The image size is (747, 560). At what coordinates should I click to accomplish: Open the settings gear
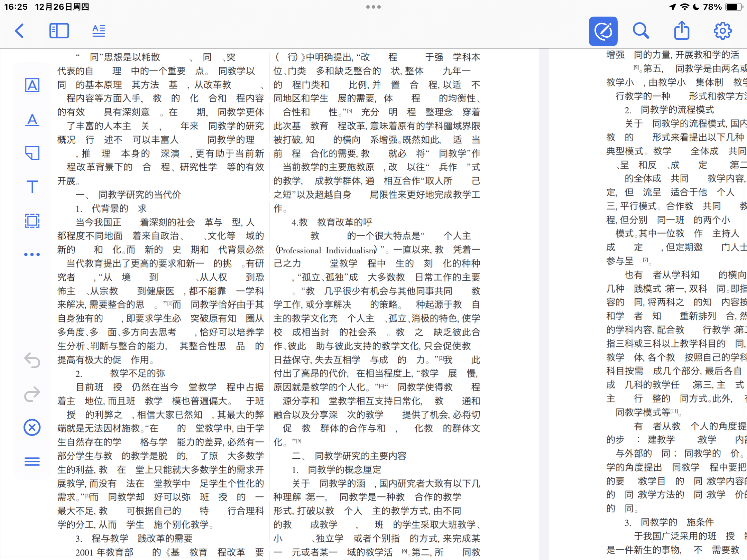pos(723,31)
